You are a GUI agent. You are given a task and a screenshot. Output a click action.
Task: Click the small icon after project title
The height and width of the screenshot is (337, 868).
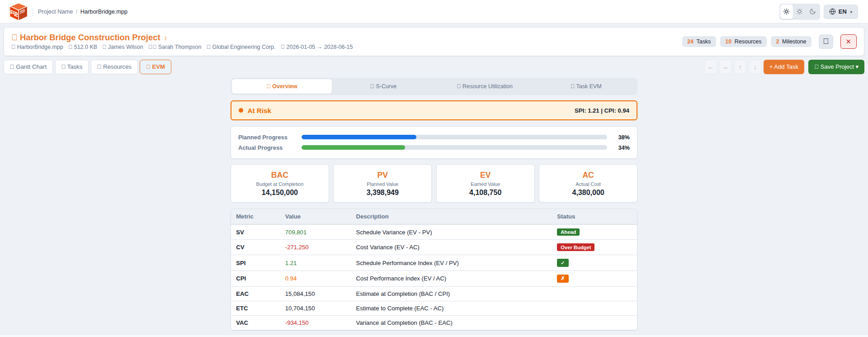click(x=165, y=38)
